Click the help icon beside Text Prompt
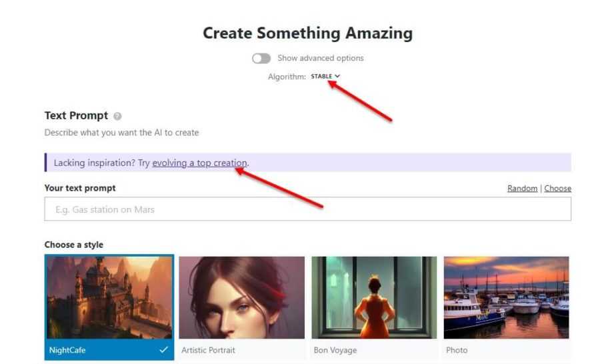Screen dimensions: 600x364 118,117
